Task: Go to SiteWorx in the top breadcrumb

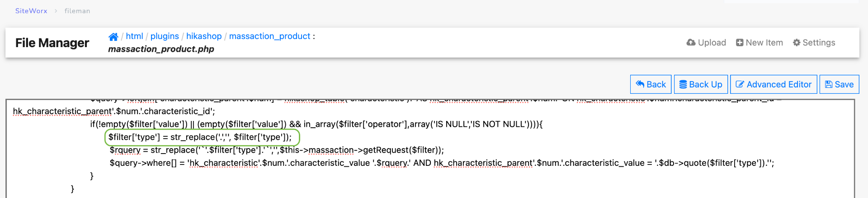Action: (31, 11)
